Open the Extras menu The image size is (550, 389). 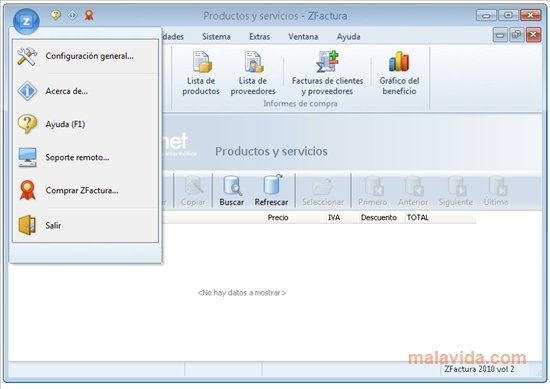click(260, 36)
